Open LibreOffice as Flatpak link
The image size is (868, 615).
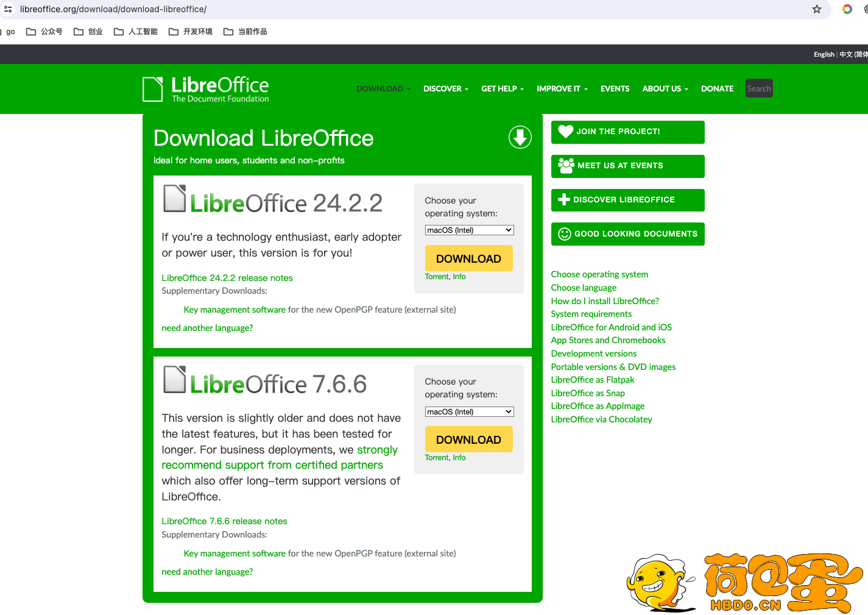pos(593,380)
